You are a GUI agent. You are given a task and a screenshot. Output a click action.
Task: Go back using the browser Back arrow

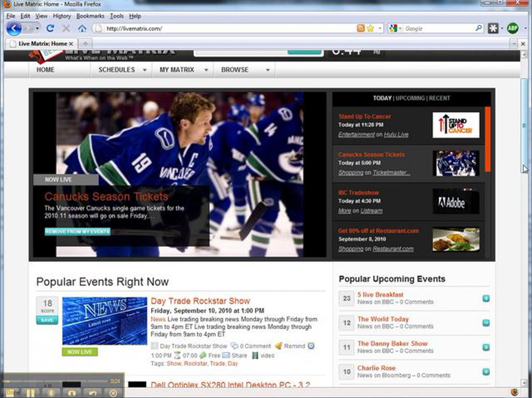14,28
